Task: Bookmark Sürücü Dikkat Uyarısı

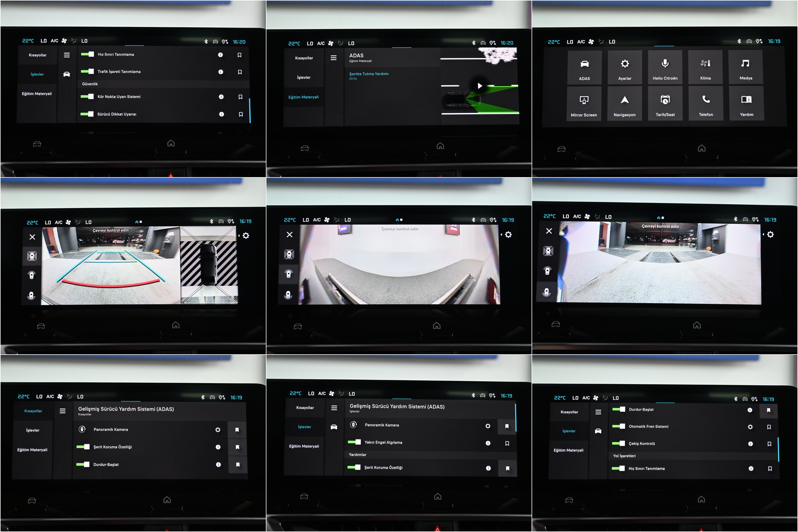Action: (241, 114)
